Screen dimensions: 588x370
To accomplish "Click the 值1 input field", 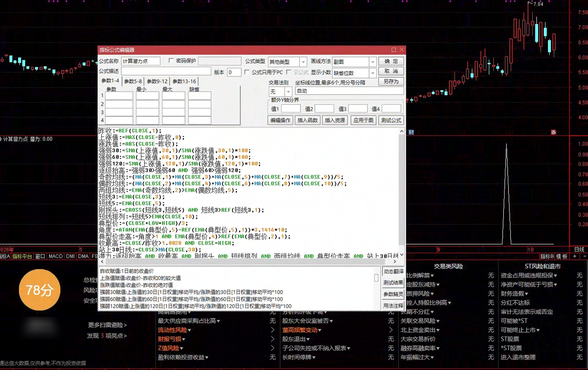I will pyautogui.click(x=291, y=108).
